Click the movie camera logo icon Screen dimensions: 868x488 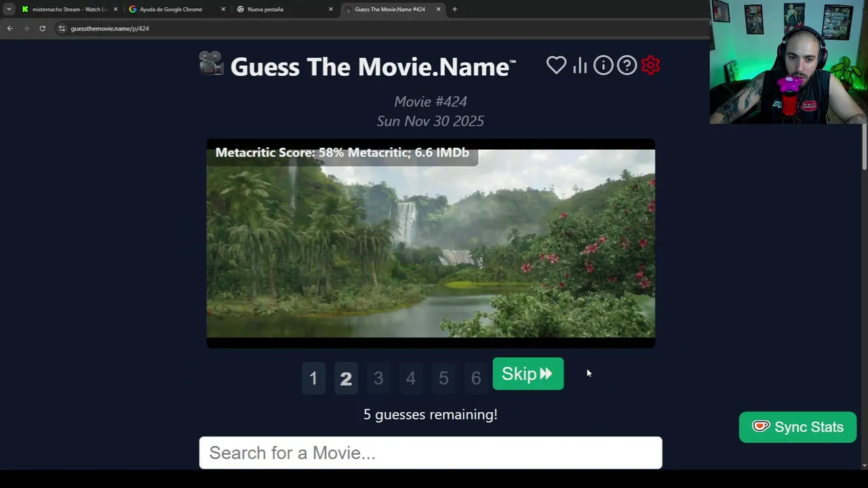coord(212,64)
